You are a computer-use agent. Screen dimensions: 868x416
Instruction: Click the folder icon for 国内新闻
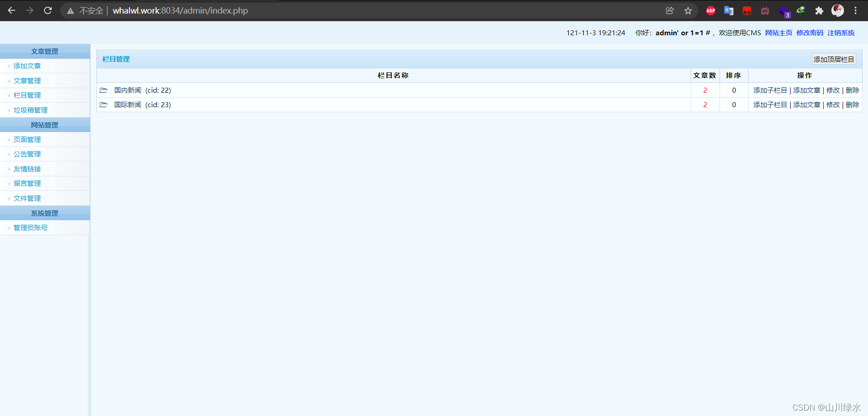point(104,90)
